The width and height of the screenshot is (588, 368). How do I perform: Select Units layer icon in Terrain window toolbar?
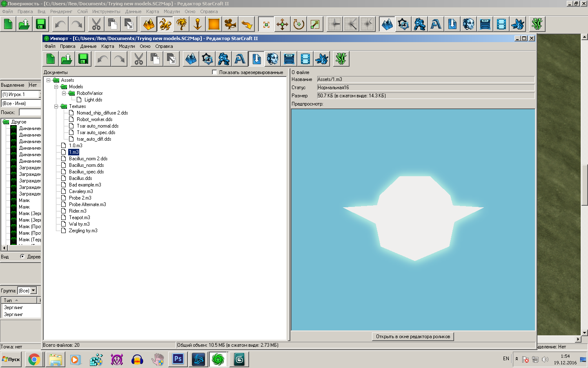(165, 25)
